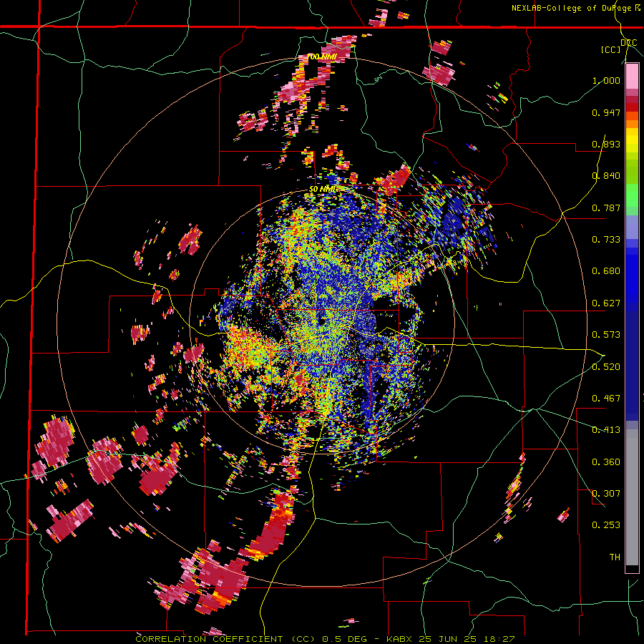Image resolution: width=644 pixels, height=644 pixels.
Task: Click the 0.413 scale value
Action: click(606, 430)
